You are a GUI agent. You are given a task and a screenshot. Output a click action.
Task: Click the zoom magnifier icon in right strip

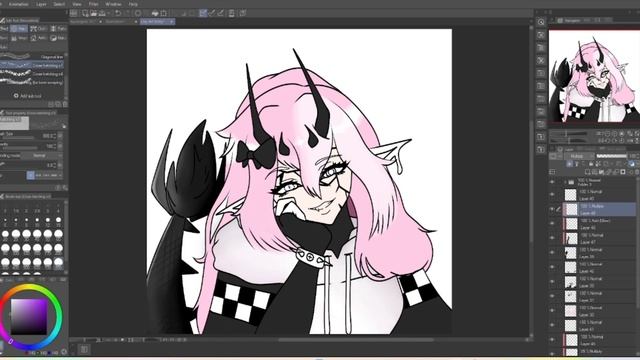(x=541, y=22)
